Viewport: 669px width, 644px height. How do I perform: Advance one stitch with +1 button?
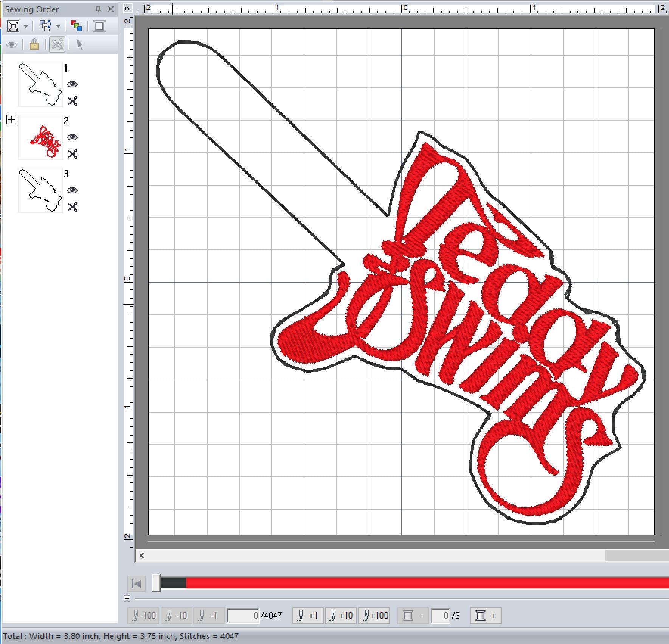308,616
